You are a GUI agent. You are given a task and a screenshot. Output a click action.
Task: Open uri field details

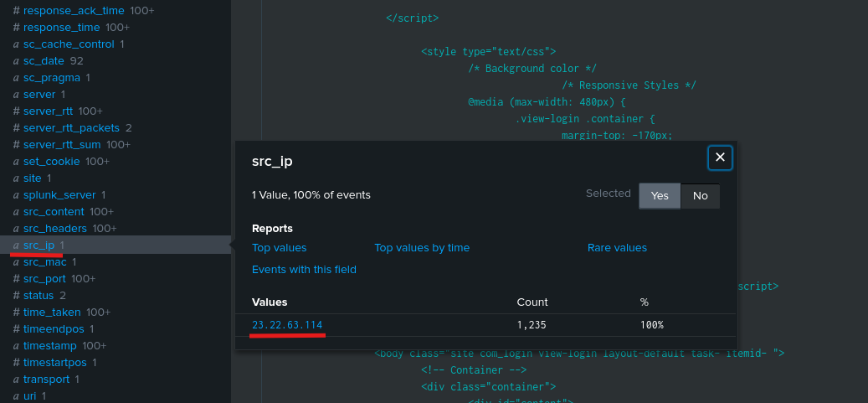coord(29,395)
